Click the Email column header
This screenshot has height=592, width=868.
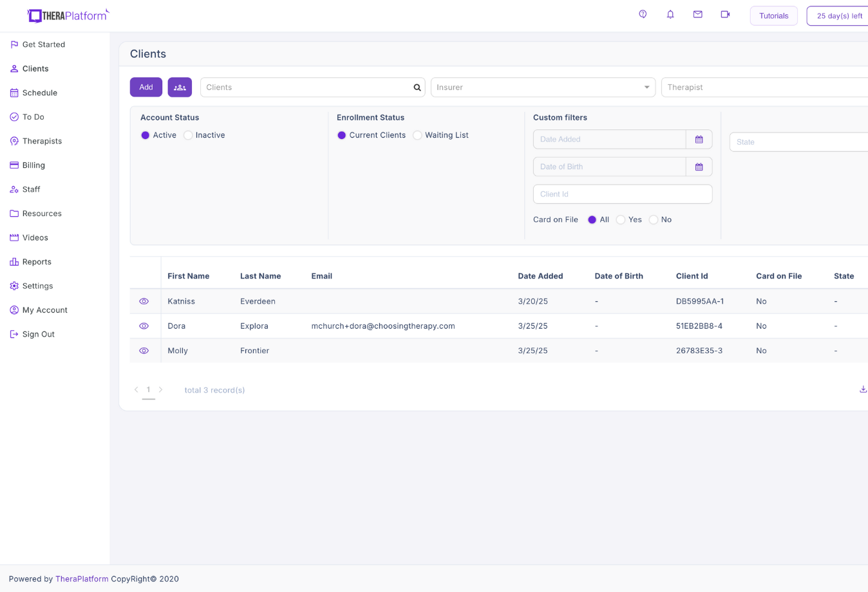coord(321,276)
